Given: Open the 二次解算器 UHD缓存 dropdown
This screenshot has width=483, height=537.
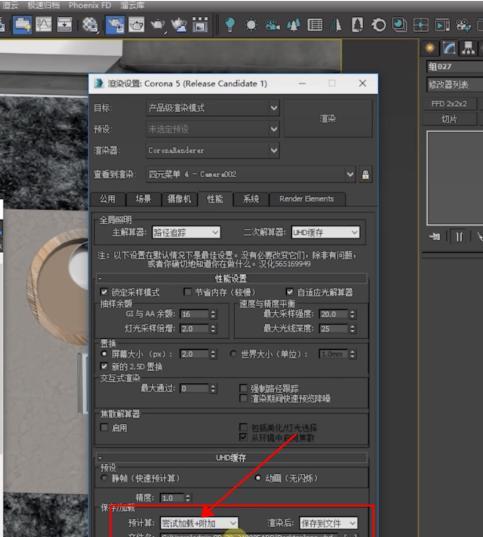Looking at the screenshot, I should [x=325, y=233].
